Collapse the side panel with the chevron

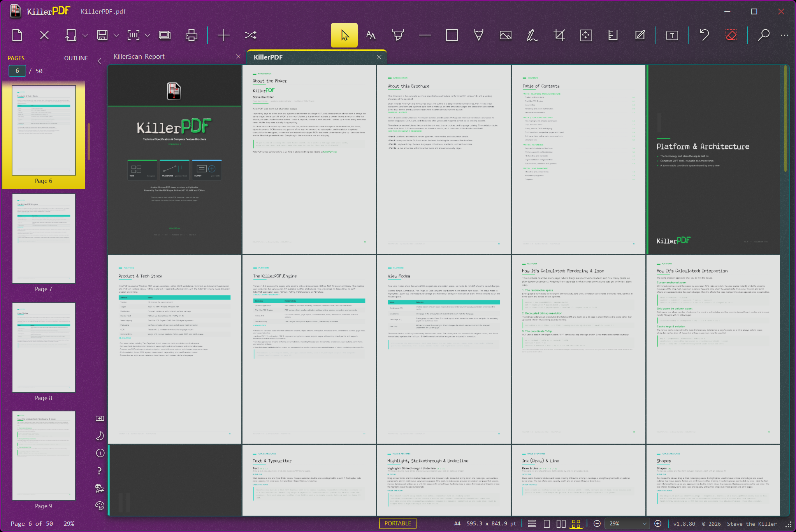(99, 61)
